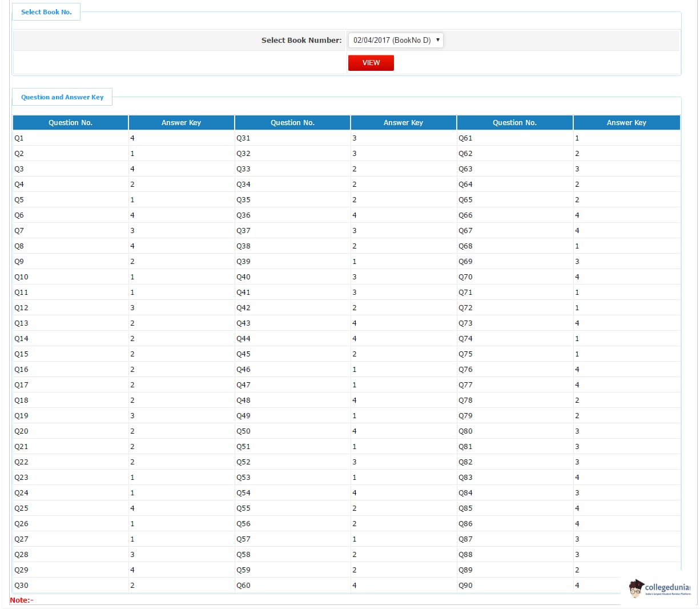Click the Question No. header above Q61
700x609 pixels.
tap(514, 123)
